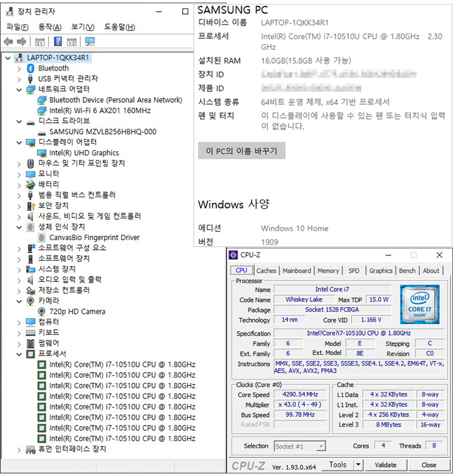Image resolution: width=453 pixels, height=476 pixels.
Task: Click the Device Manager title bar icon
Action: pos(10,12)
